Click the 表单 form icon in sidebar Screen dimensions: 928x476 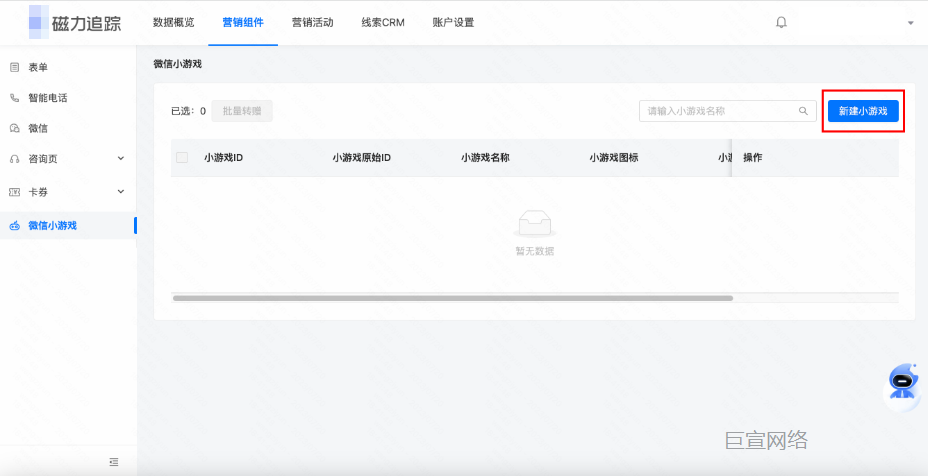(15, 67)
